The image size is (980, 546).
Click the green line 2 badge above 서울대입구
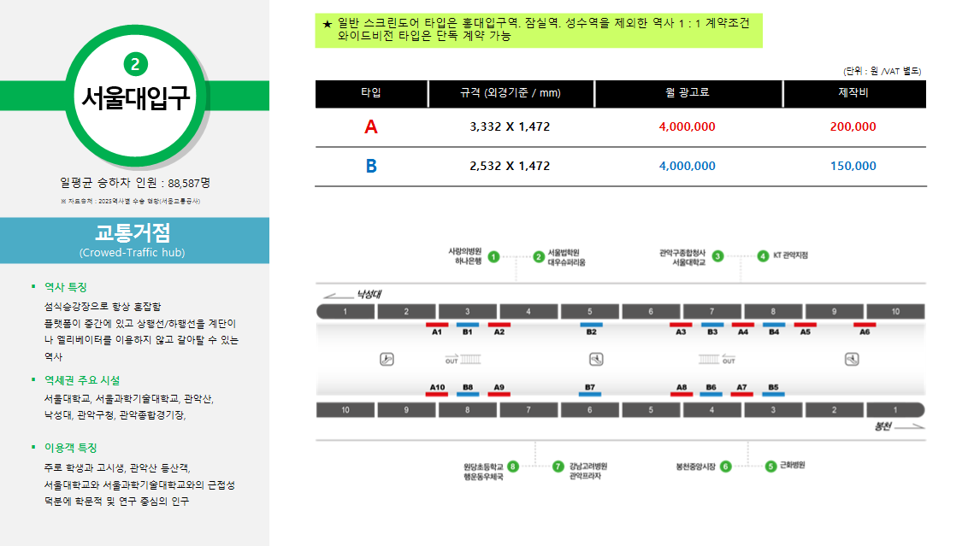(x=136, y=63)
